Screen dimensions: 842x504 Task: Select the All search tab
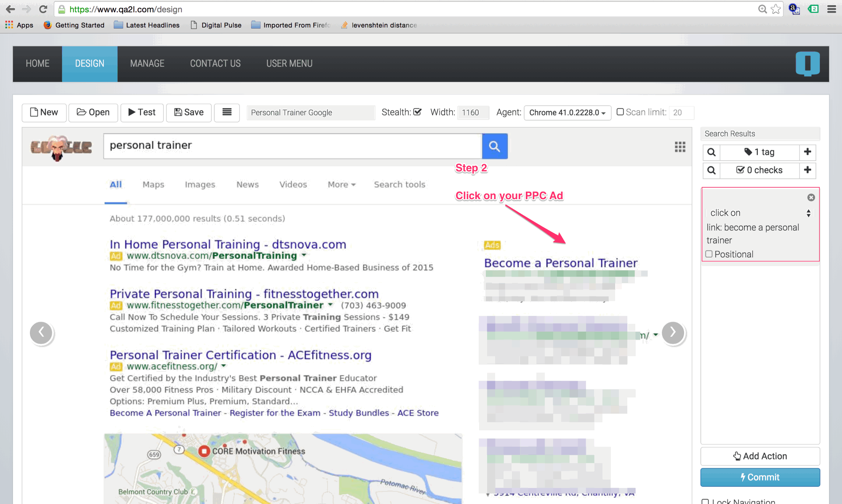[116, 184]
